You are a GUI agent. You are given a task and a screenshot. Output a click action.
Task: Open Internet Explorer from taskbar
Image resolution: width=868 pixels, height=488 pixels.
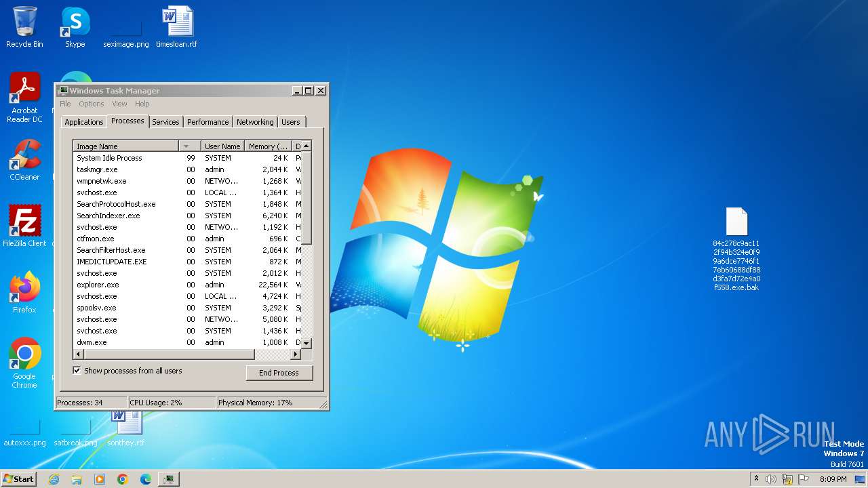coord(54,479)
